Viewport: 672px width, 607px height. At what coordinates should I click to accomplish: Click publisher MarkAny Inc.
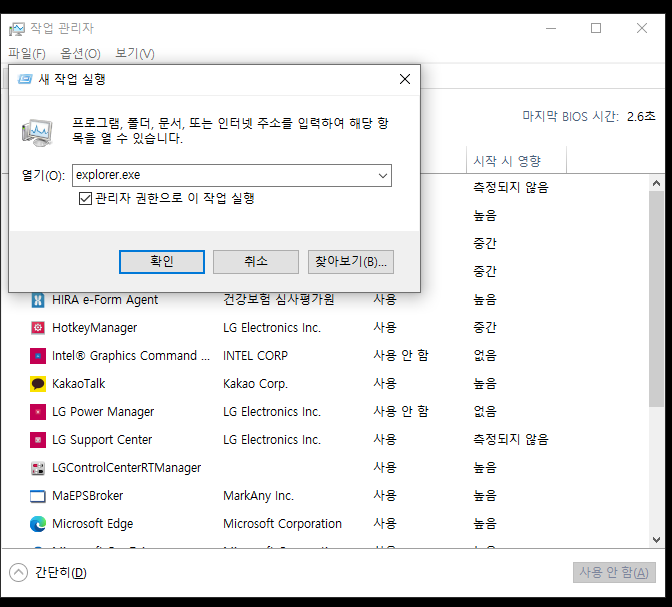pos(258,496)
